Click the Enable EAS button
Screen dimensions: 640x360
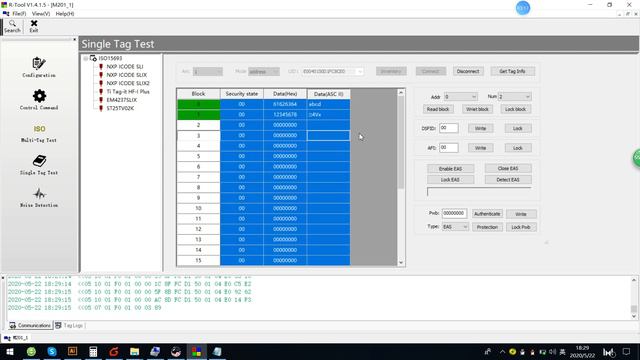tap(451, 169)
